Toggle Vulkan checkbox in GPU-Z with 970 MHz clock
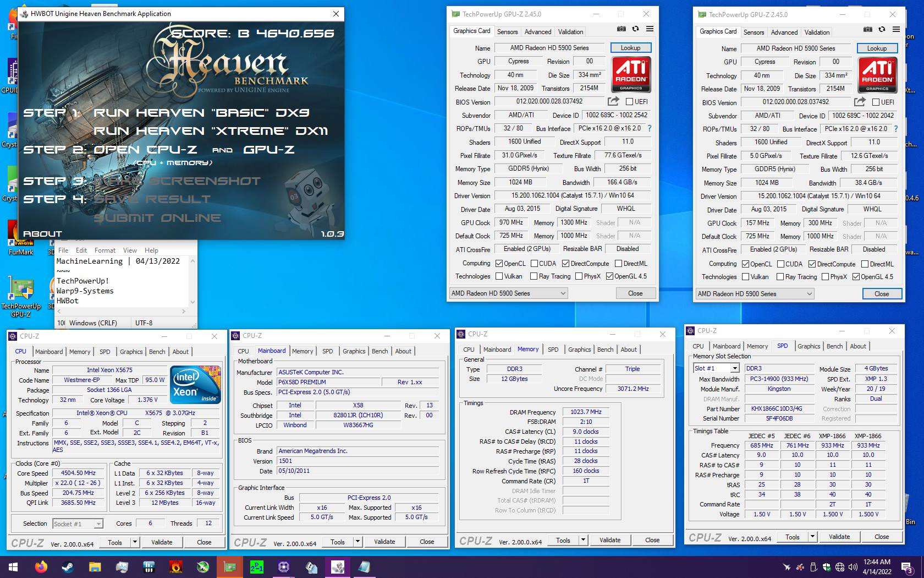The width and height of the screenshot is (924, 578). pyautogui.click(x=499, y=276)
